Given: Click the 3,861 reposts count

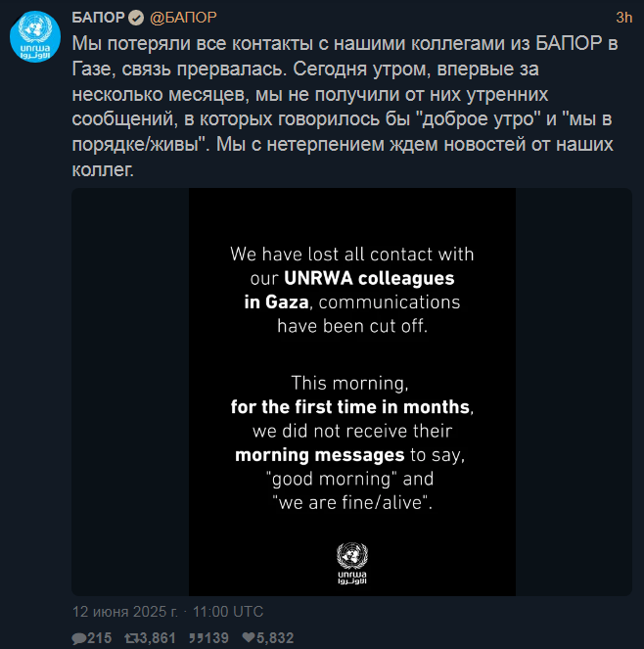Looking at the screenshot, I should coord(159,638).
